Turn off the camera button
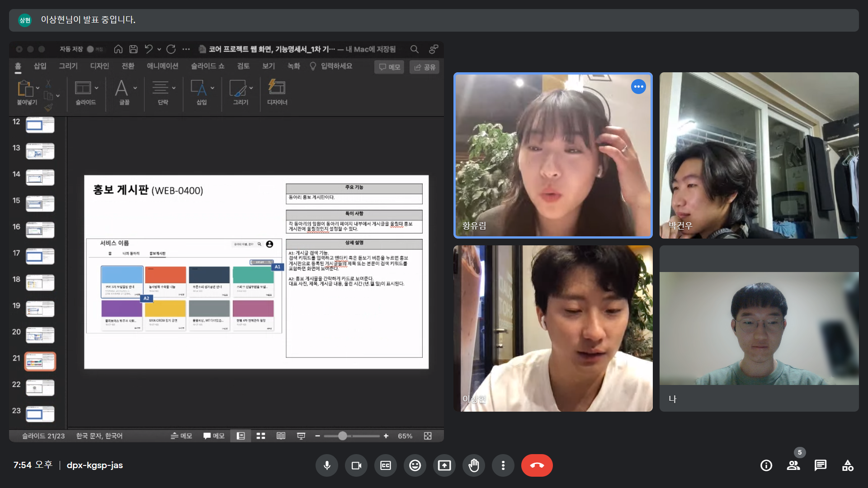This screenshot has height=488, width=868. [x=356, y=465]
